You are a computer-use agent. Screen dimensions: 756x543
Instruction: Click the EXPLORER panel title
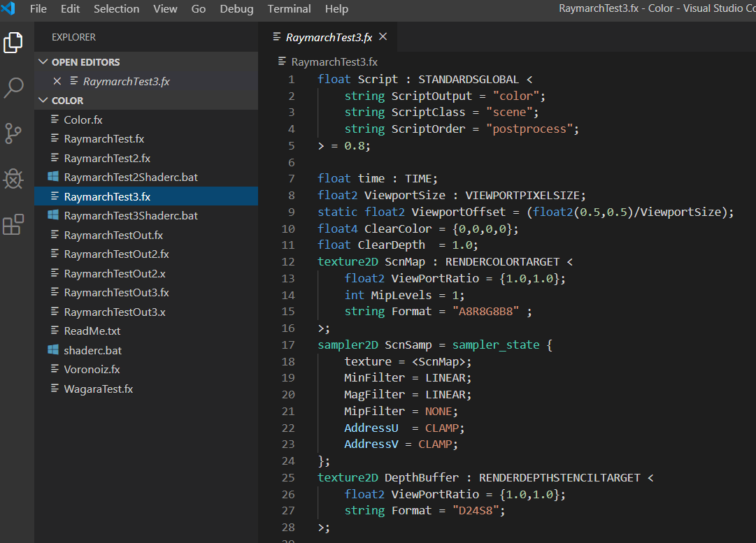(x=73, y=37)
